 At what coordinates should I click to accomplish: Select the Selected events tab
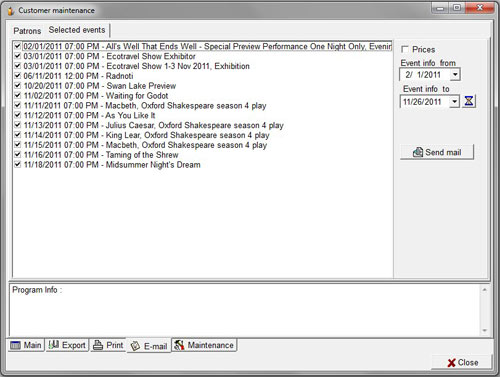click(x=77, y=30)
